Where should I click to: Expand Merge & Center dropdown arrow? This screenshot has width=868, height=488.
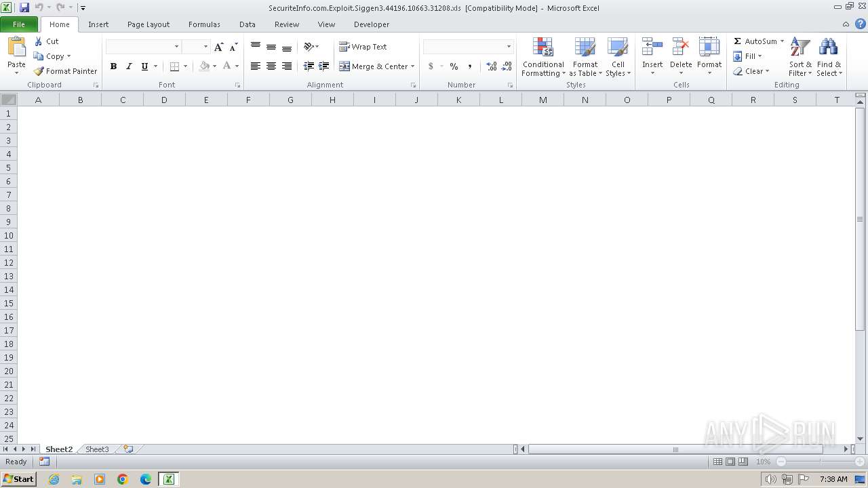pyautogui.click(x=413, y=66)
